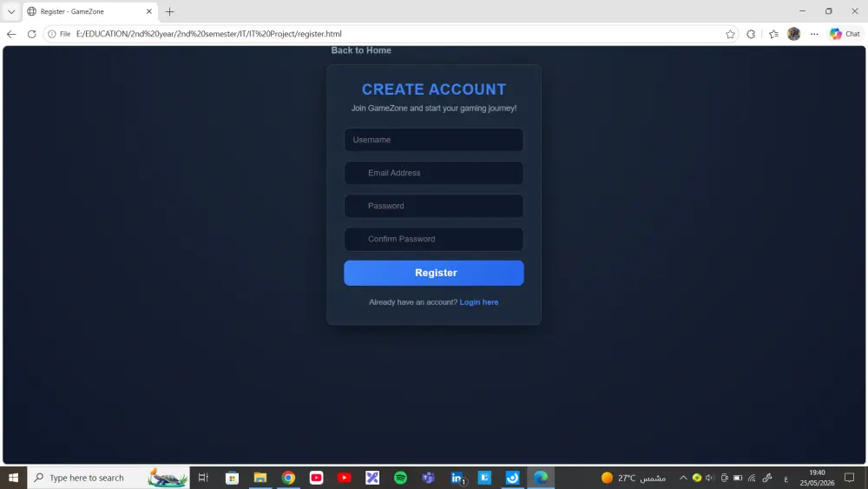Viewport: 868px width, 489px height.
Task: Open the search highlights bird illustration
Action: click(168, 478)
